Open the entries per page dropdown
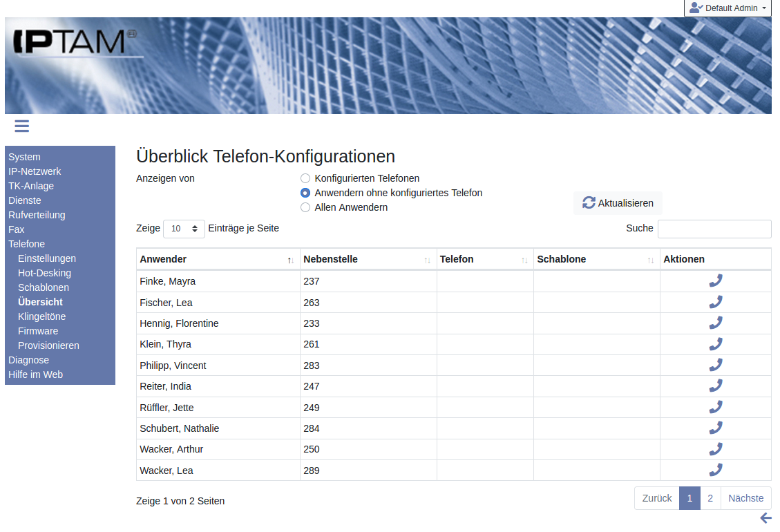Viewport: 780px width, 532px height. [184, 229]
